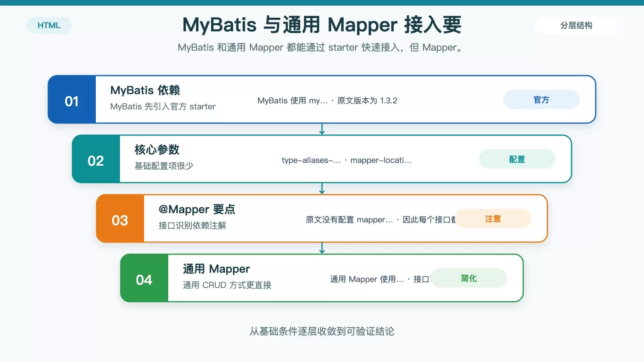Click the orange 03 number block

pyautogui.click(x=120, y=218)
